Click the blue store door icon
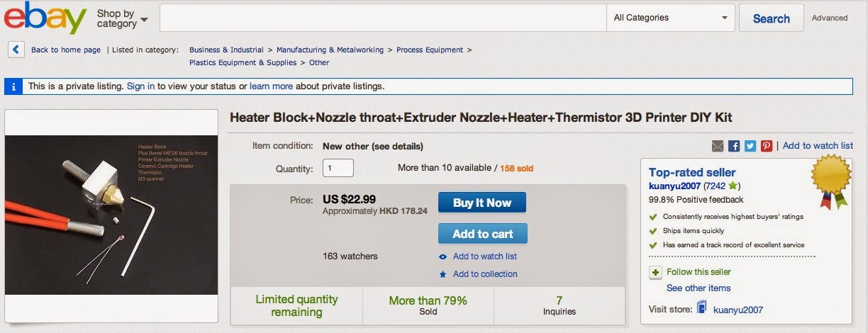This screenshot has height=333, width=868. pos(702,309)
